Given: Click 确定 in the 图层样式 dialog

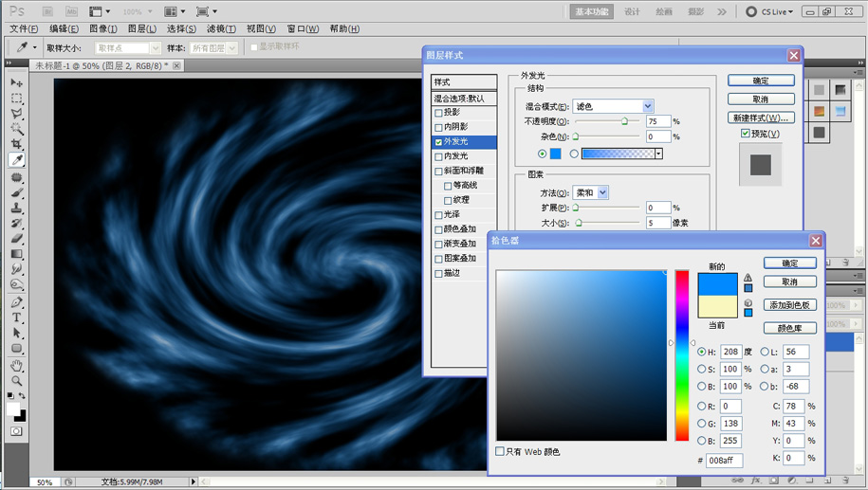Looking at the screenshot, I should coord(761,81).
